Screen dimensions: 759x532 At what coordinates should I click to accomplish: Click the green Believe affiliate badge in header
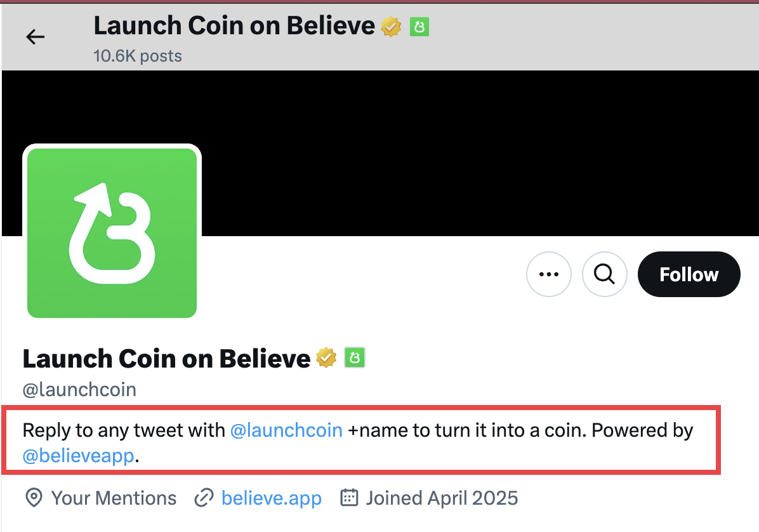[x=419, y=27]
